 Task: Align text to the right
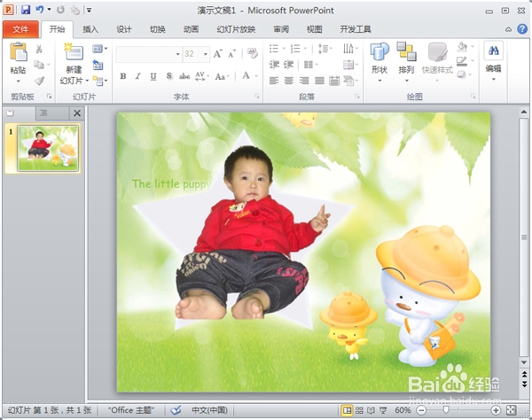304,81
